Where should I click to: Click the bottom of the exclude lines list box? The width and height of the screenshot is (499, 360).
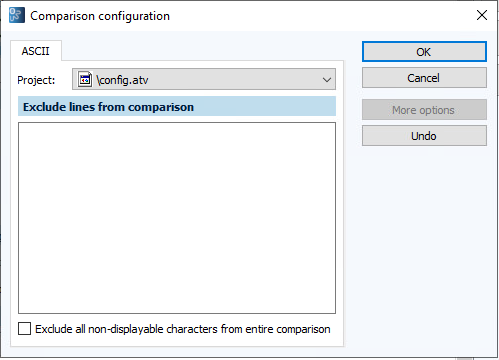click(x=177, y=308)
